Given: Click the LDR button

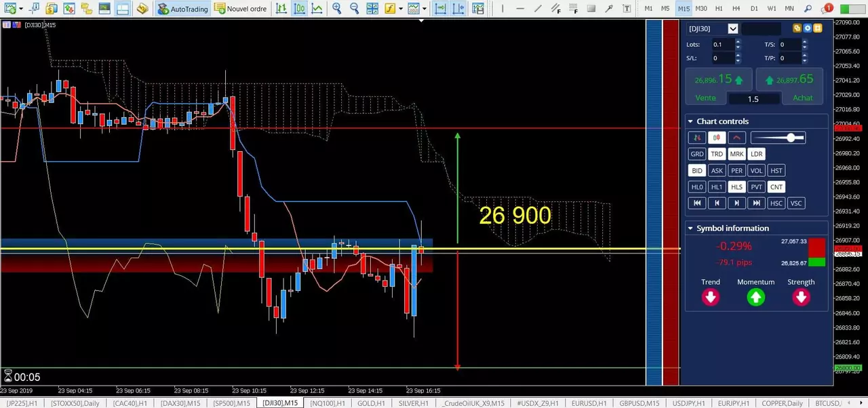Looking at the screenshot, I should click(x=756, y=154).
